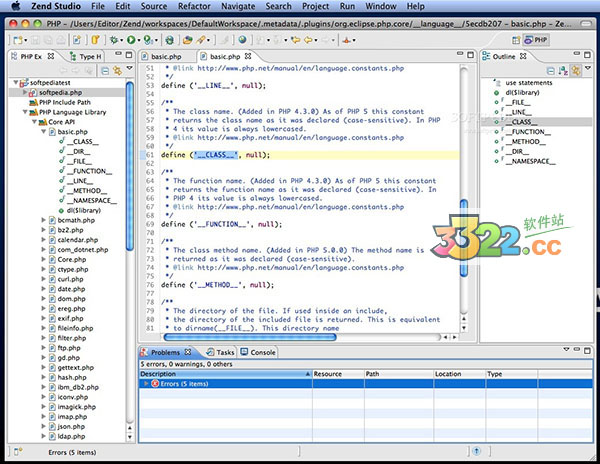This screenshot has height=464, width=600.
Task: Collapse the PHP Language Library node
Action: point(25,112)
